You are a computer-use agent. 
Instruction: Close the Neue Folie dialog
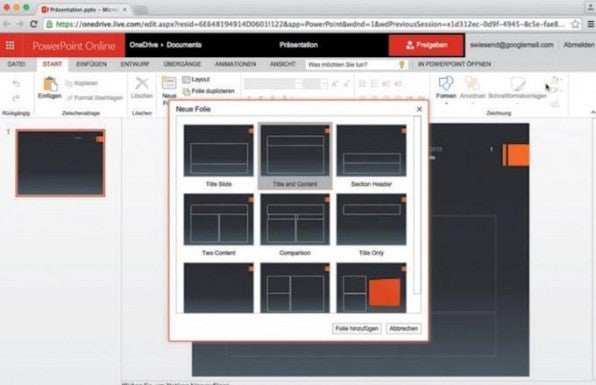(419, 109)
